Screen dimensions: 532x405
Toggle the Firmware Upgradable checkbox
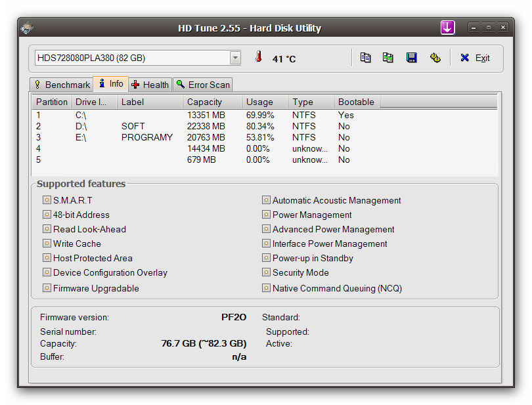[x=47, y=288]
